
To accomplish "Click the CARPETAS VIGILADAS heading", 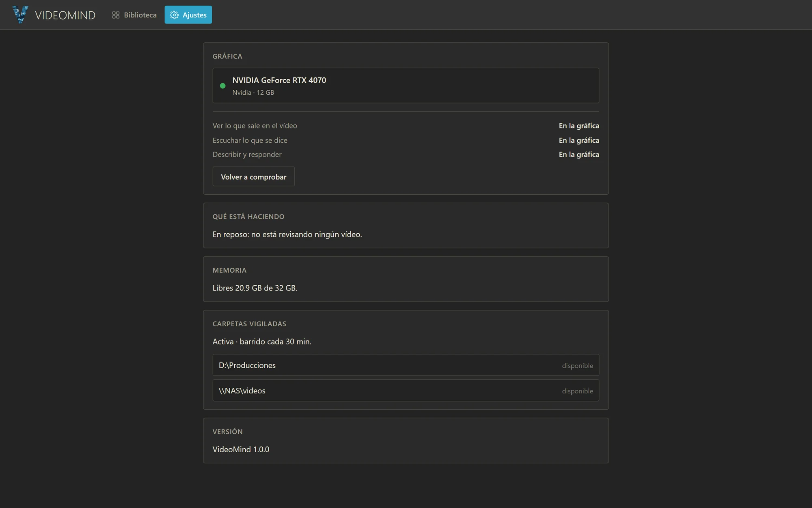I will tap(249, 324).
